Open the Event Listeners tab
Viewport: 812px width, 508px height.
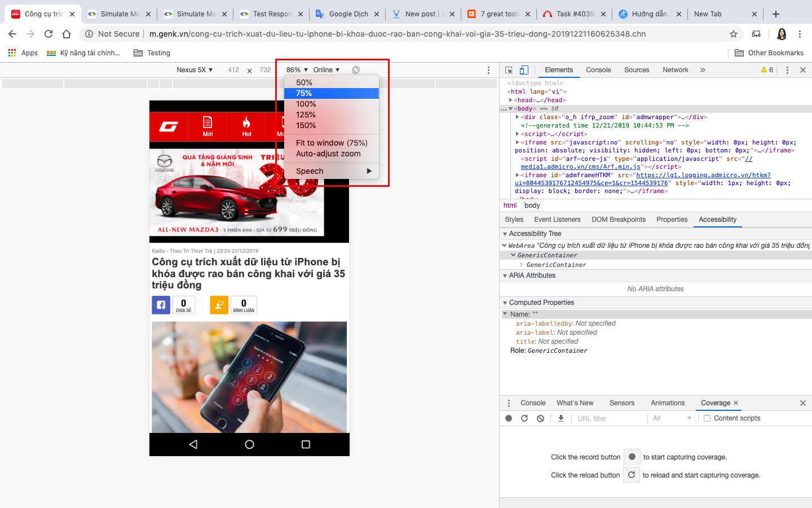click(557, 220)
